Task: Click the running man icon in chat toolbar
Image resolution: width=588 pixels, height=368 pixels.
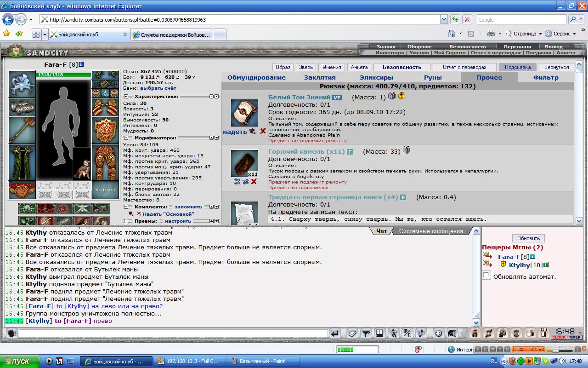Action: pos(394,333)
